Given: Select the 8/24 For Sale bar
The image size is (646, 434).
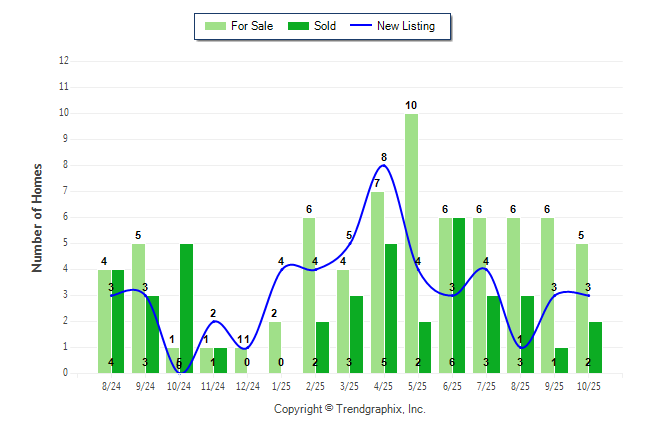Looking at the screenshot, I should coord(104,321).
